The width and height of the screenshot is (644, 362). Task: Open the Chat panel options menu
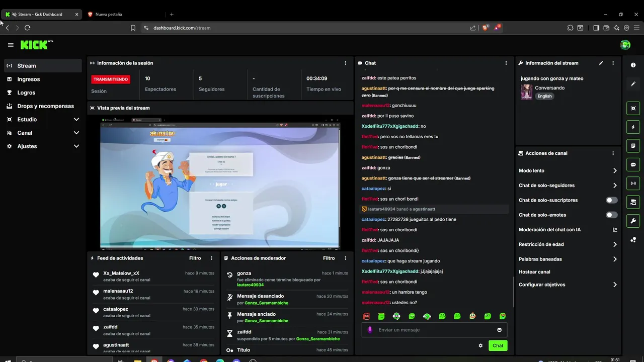(x=506, y=63)
